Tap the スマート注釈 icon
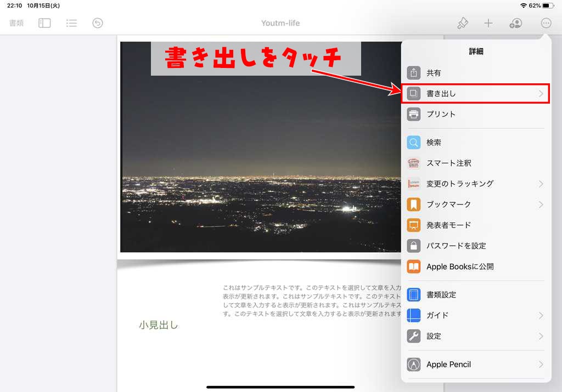562x392 pixels. click(414, 163)
